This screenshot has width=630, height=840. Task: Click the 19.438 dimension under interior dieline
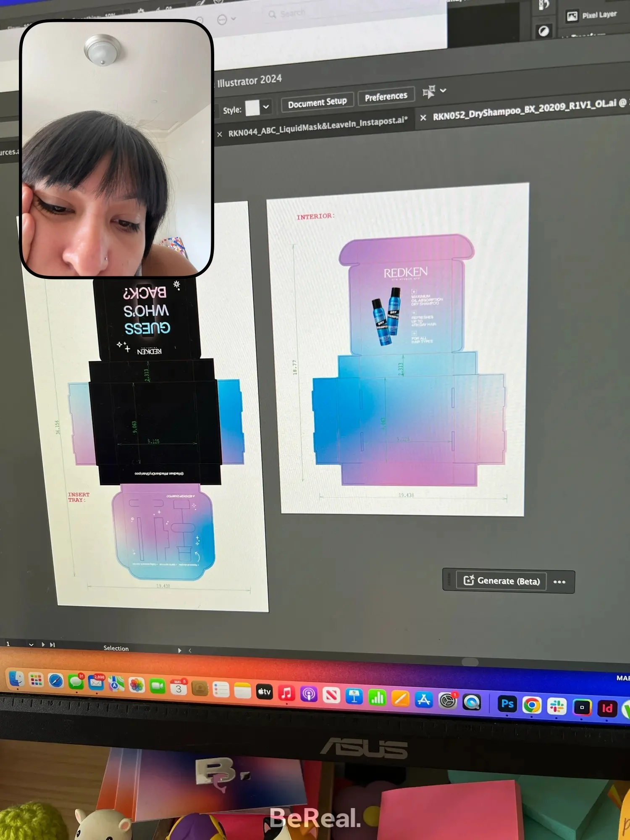point(406,495)
